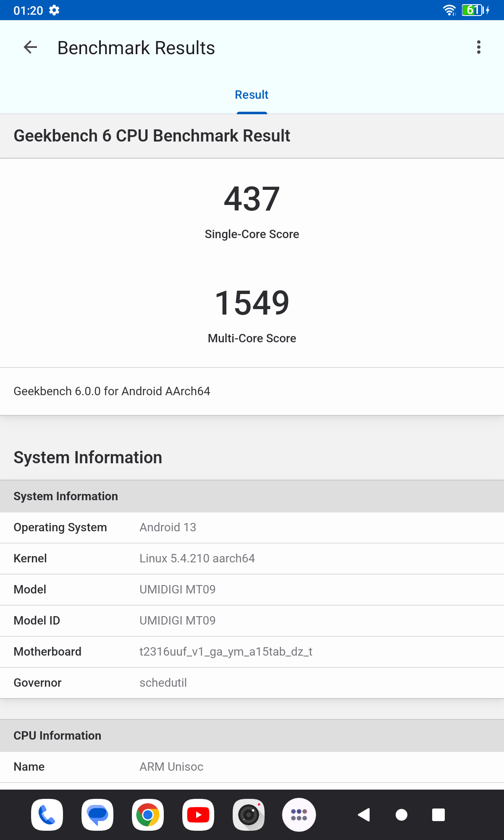The image size is (504, 840).
Task: Tap the Android back navigation button
Action: point(364,815)
